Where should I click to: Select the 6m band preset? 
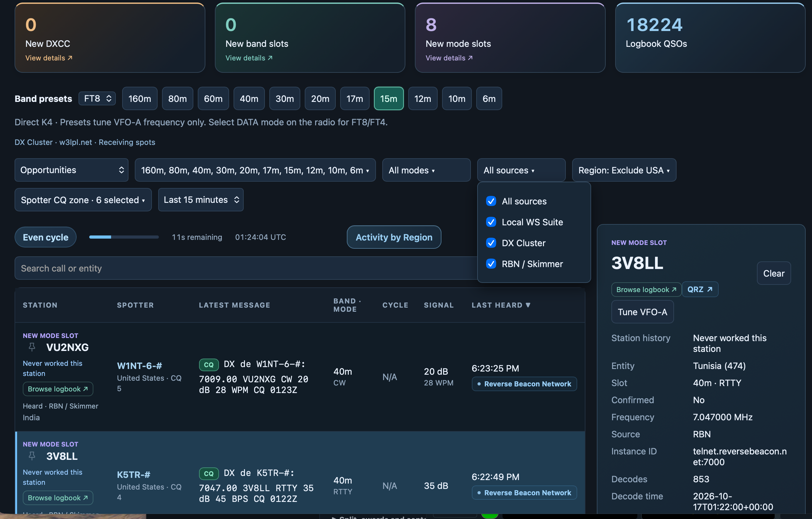(489, 98)
